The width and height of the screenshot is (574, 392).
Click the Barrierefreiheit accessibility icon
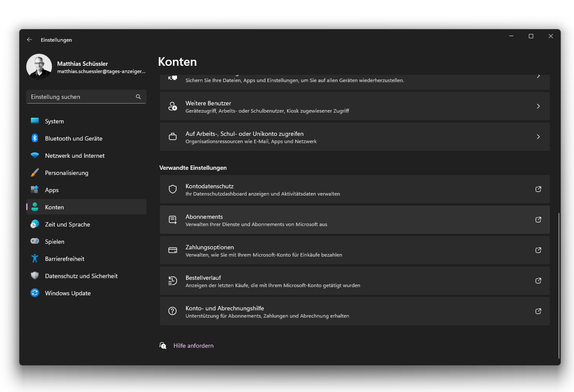tap(35, 258)
